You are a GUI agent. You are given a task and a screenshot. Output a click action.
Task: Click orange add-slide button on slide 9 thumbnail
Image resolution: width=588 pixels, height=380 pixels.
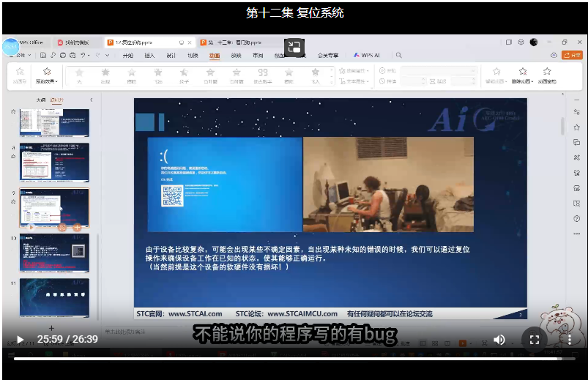77,227
